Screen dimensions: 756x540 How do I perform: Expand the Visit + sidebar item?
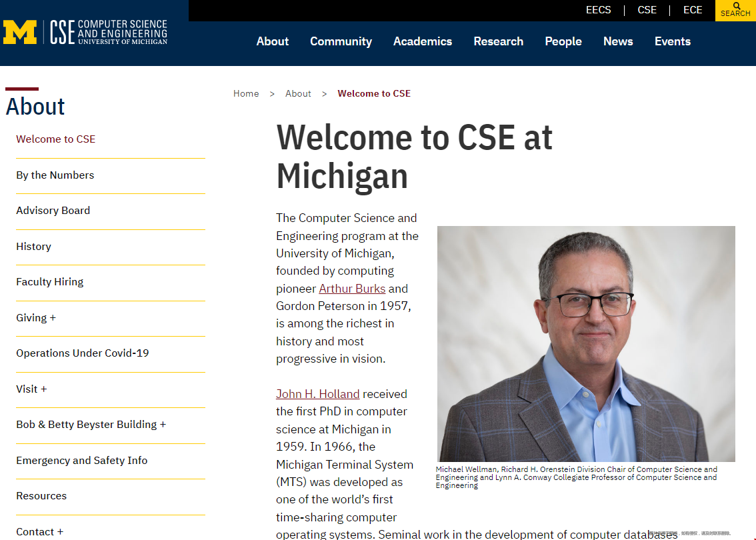pos(31,389)
